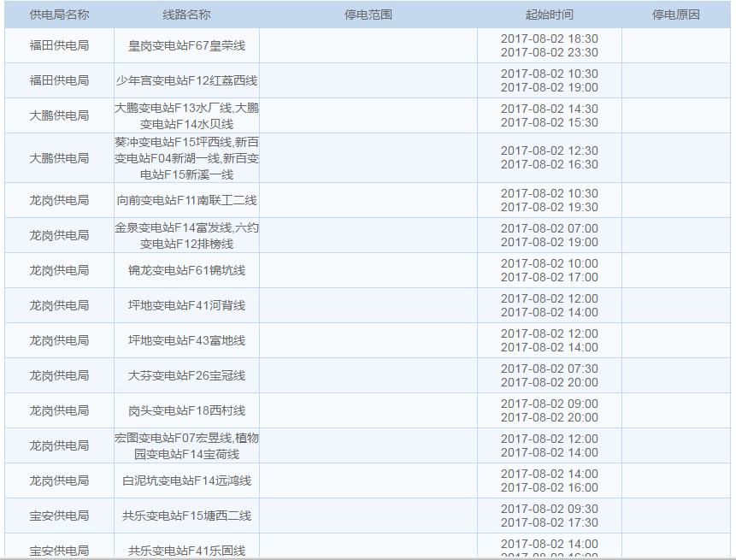This screenshot has width=736, height=560.
Task: Click 宝安供电局 in the 共乐变电站F41乐固线 row
Action: (59, 550)
